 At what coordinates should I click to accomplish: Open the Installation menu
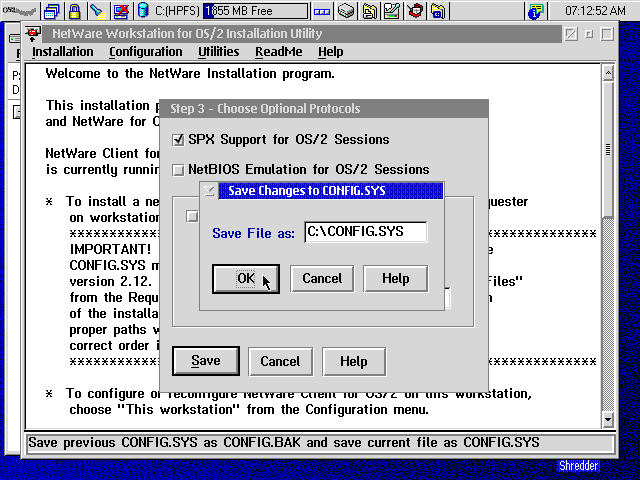pyautogui.click(x=62, y=52)
